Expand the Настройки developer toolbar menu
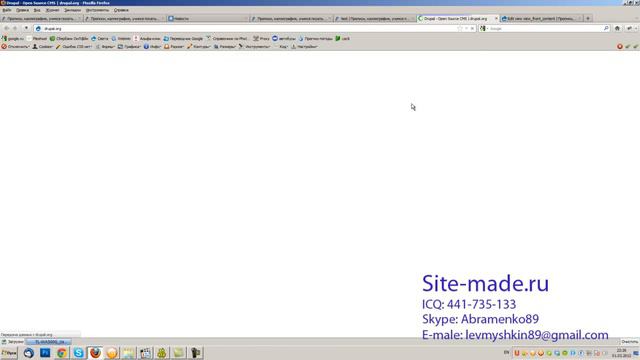This screenshot has height=360, width=640. pyautogui.click(x=304, y=47)
